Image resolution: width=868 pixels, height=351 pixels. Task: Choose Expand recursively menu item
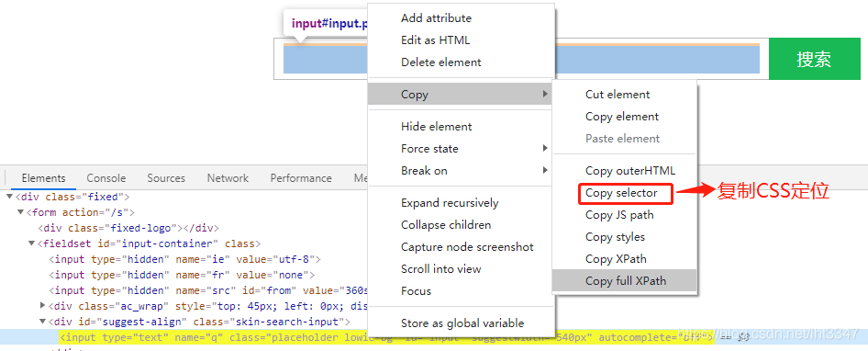click(461, 203)
